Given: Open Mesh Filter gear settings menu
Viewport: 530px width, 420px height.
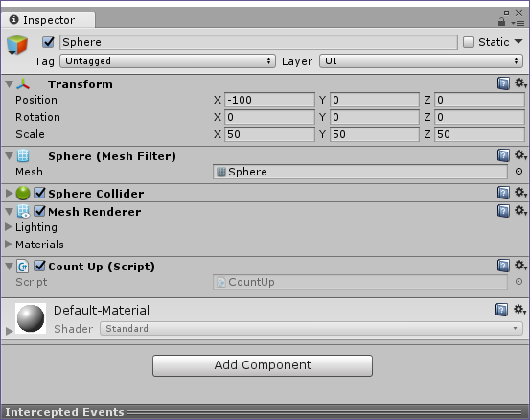Looking at the screenshot, I should tap(520, 155).
